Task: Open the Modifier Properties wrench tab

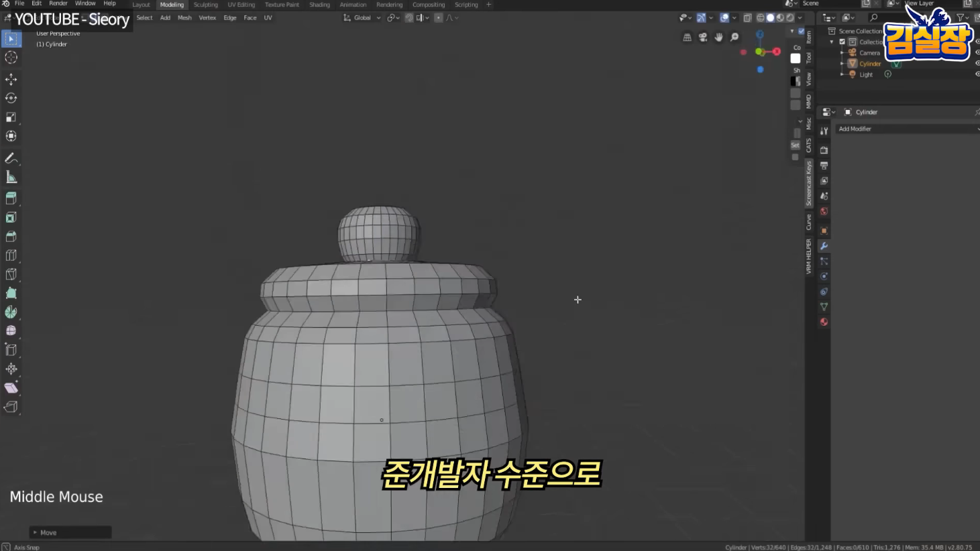Action: tap(823, 246)
